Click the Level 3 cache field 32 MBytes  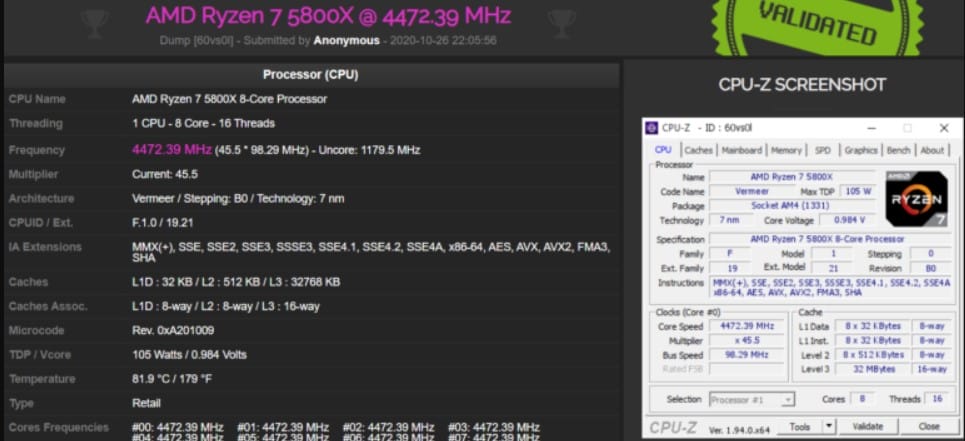(871, 369)
